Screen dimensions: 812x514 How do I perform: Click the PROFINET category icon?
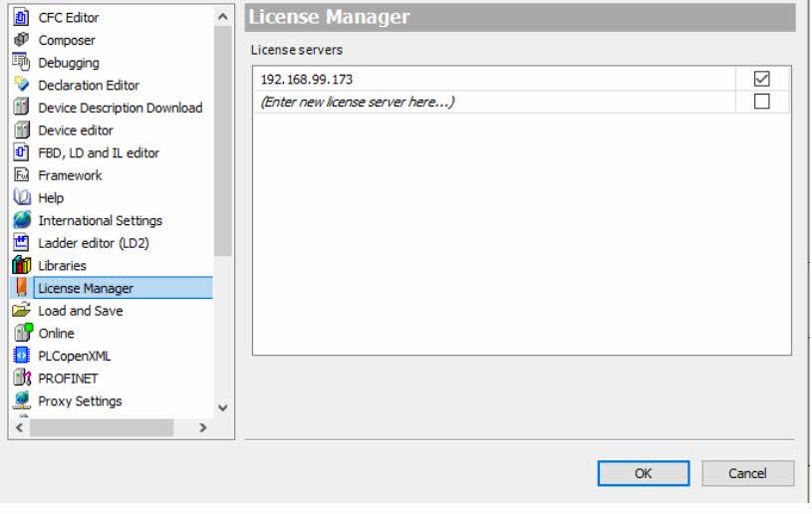(x=21, y=379)
